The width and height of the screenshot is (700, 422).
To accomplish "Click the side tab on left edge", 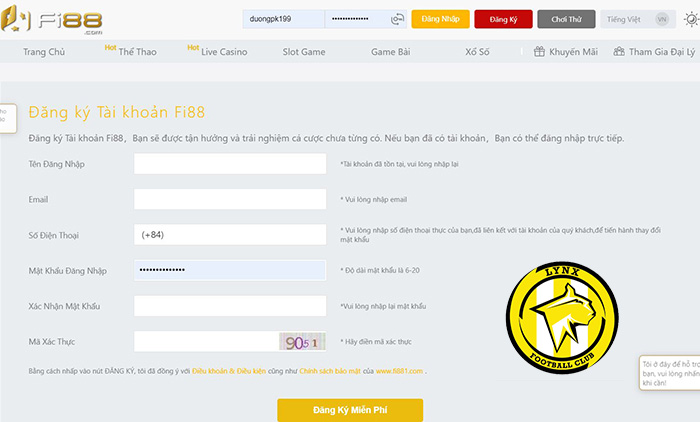I will point(8,118).
